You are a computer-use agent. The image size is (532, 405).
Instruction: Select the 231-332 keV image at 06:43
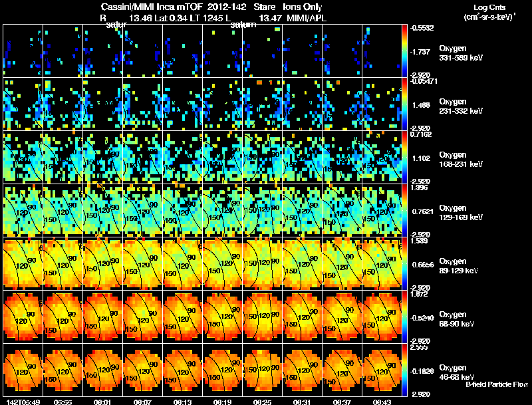click(382, 104)
